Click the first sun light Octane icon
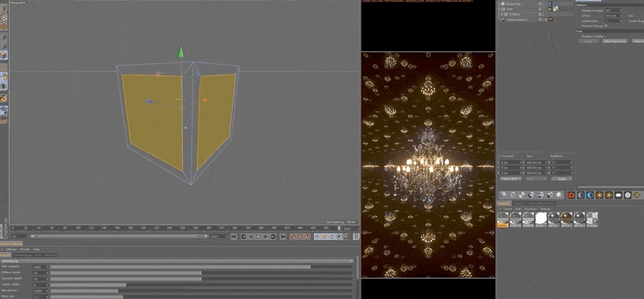This screenshot has height=299, width=644. click(x=599, y=194)
